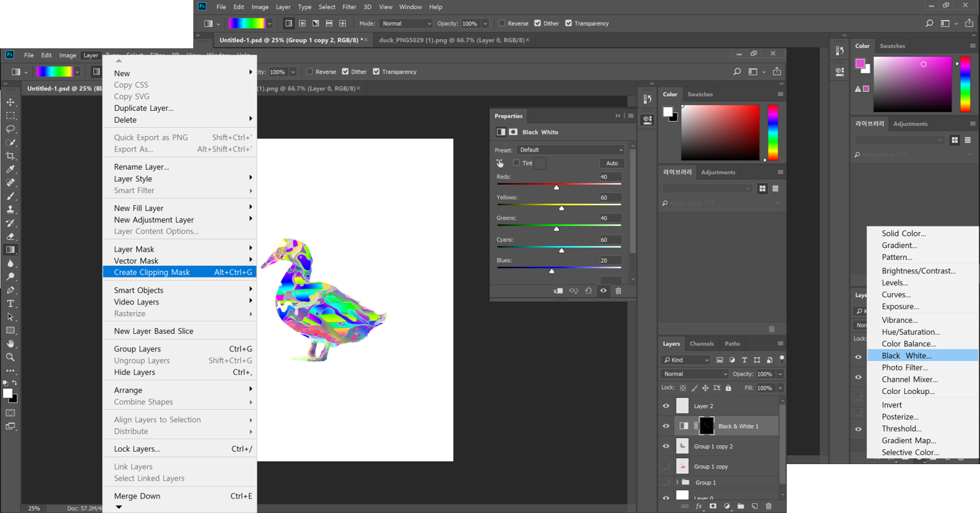980x513 pixels.
Task: Click the Quick Mask mode icon
Action: 11,413
